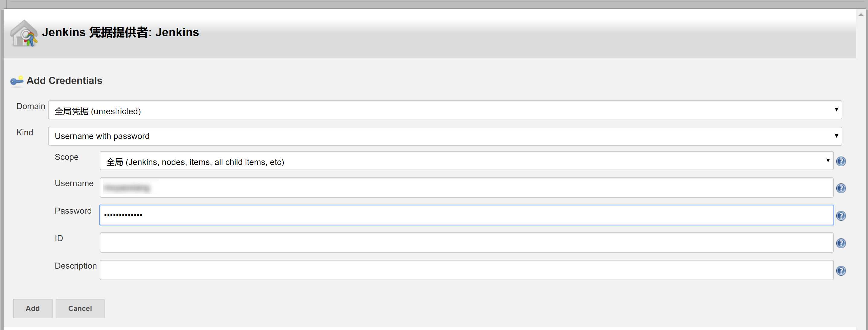Click the Scope dropdown arrow
Screen dimensions: 868x330
coord(828,160)
